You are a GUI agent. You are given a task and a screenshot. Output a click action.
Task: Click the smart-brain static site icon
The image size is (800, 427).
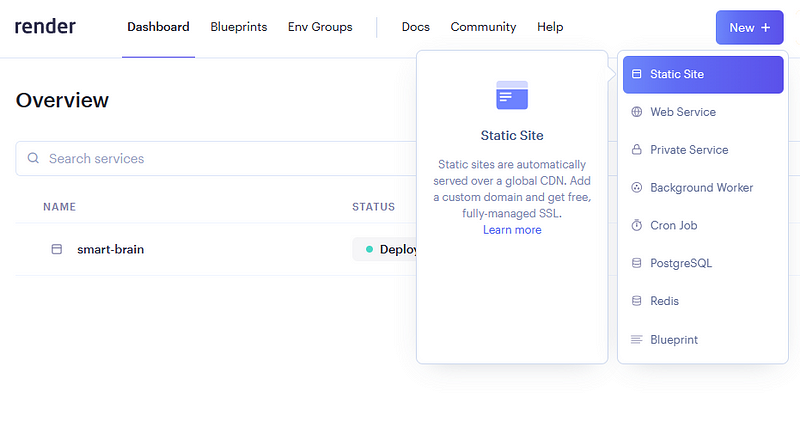point(57,249)
